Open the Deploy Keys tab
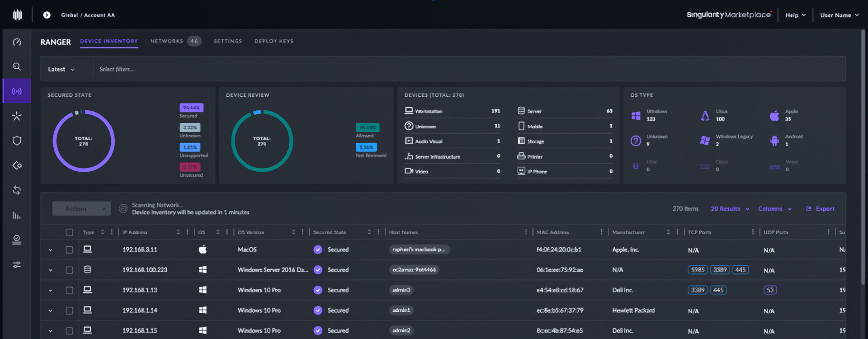868x339 pixels. coord(274,41)
